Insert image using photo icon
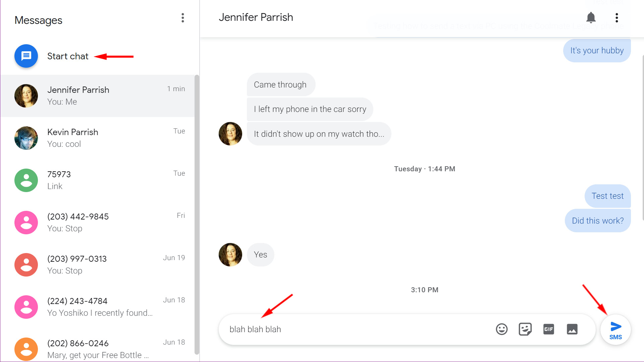644x362 pixels. [572, 329]
